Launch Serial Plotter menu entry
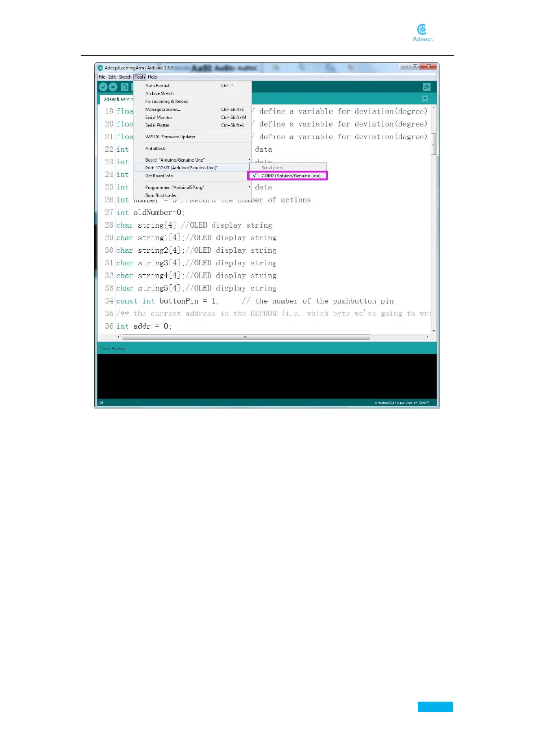Screen dimensions: 535x756 (x=193, y=125)
